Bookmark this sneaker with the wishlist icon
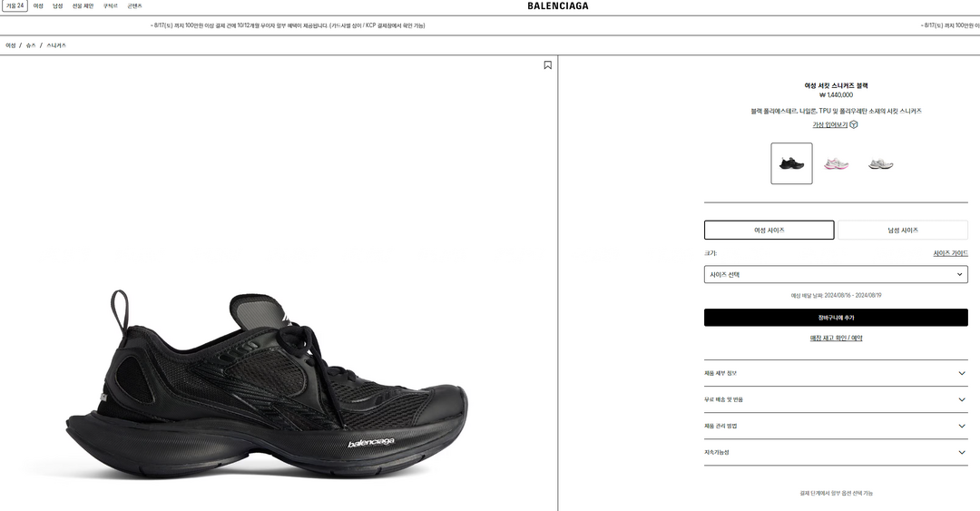Screen dimensions: 980x511 pyautogui.click(x=547, y=65)
